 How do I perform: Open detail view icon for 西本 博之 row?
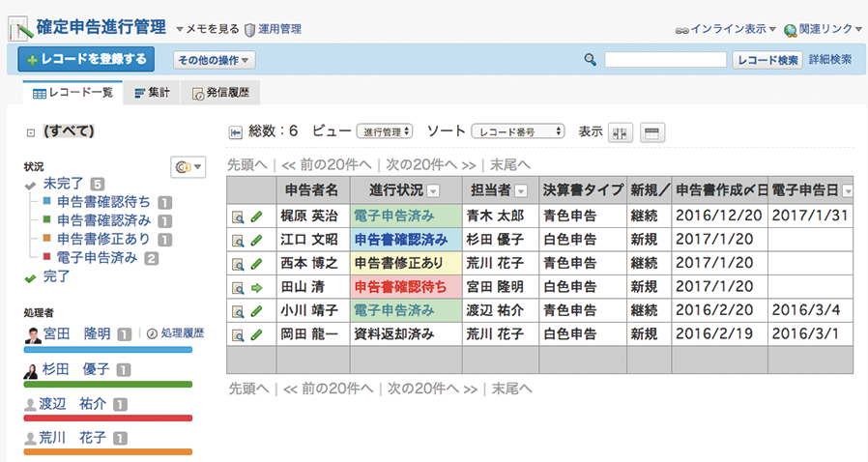point(238,265)
